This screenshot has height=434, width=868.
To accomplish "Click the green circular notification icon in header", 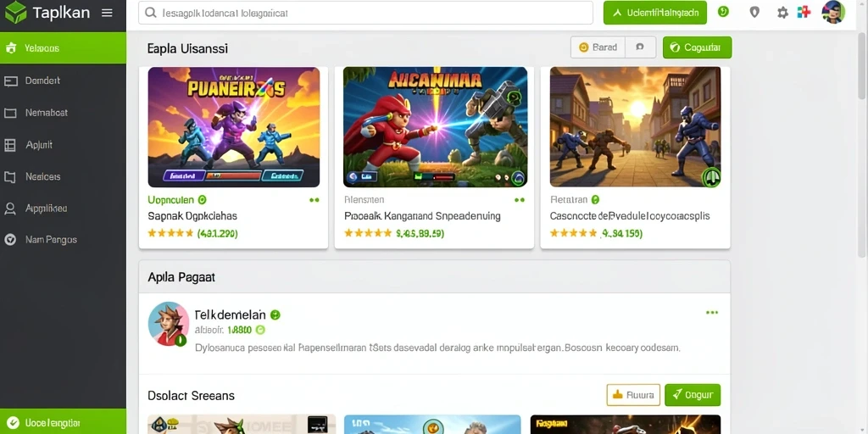I will pos(723,12).
